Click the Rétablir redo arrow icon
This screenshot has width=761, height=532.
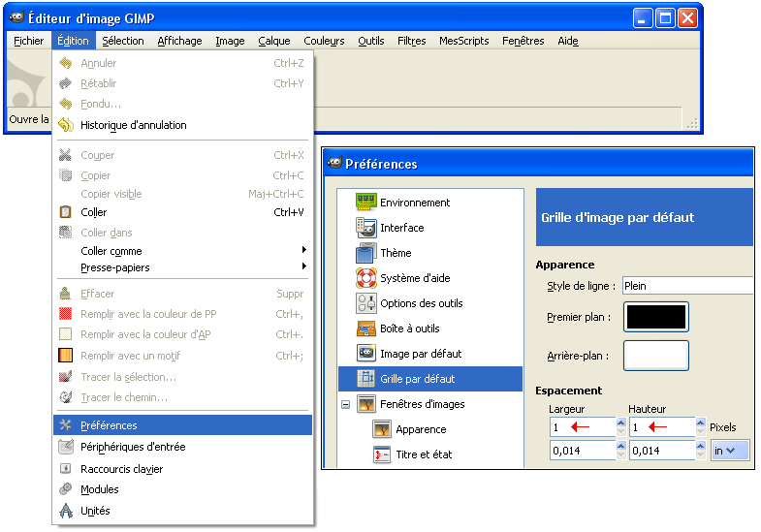coord(66,83)
